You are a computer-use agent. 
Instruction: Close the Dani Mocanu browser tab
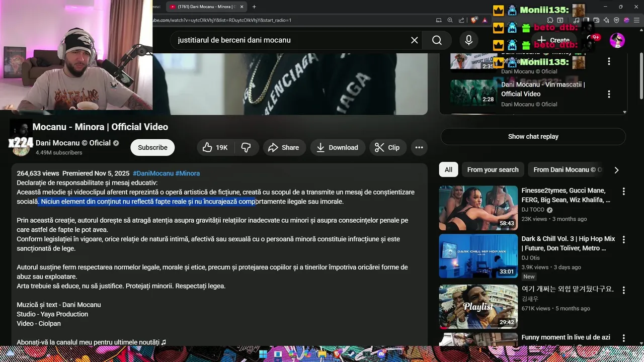point(242,7)
